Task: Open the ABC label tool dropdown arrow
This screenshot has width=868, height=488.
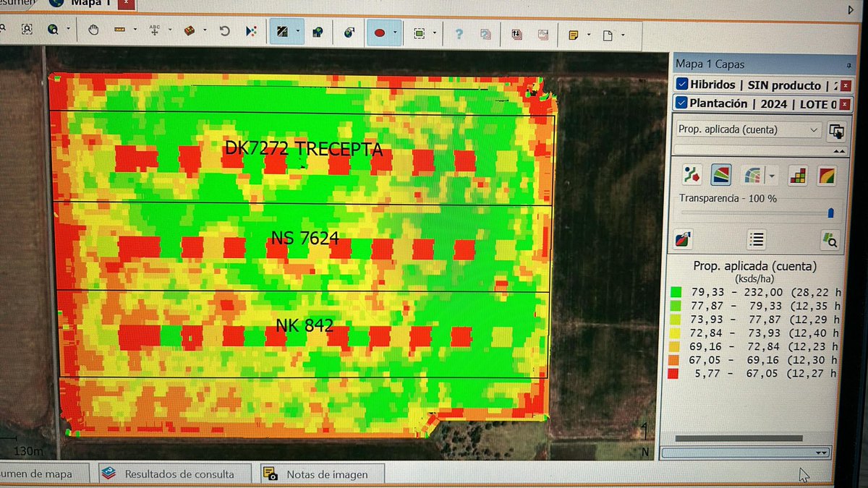Action: [x=170, y=31]
